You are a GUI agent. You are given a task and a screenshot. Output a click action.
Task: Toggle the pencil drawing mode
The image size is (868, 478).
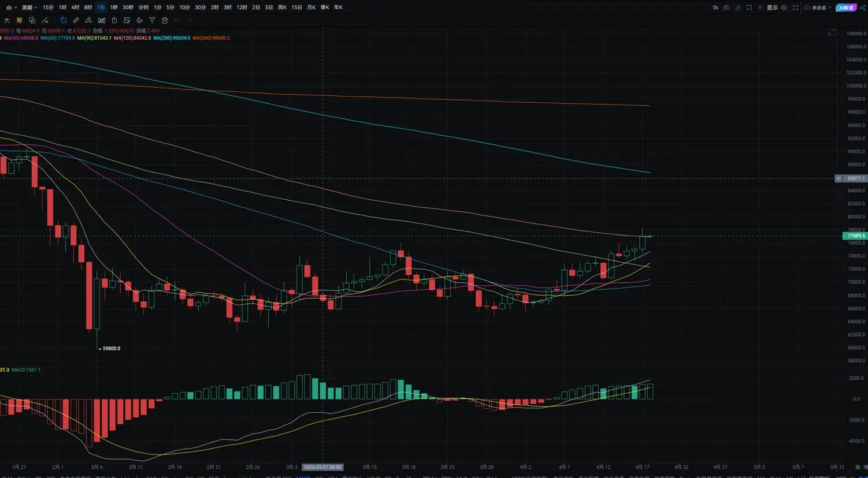click(738, 8)
